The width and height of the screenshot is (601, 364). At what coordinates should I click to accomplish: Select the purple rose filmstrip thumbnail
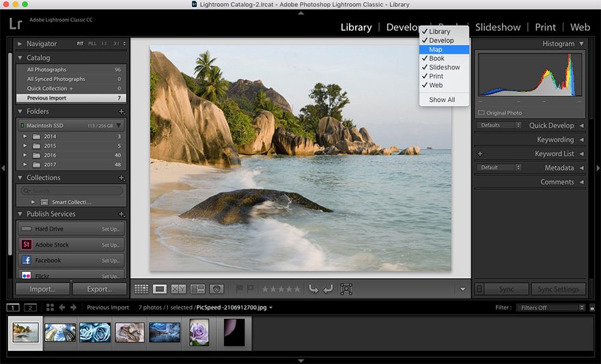(199, 333)
